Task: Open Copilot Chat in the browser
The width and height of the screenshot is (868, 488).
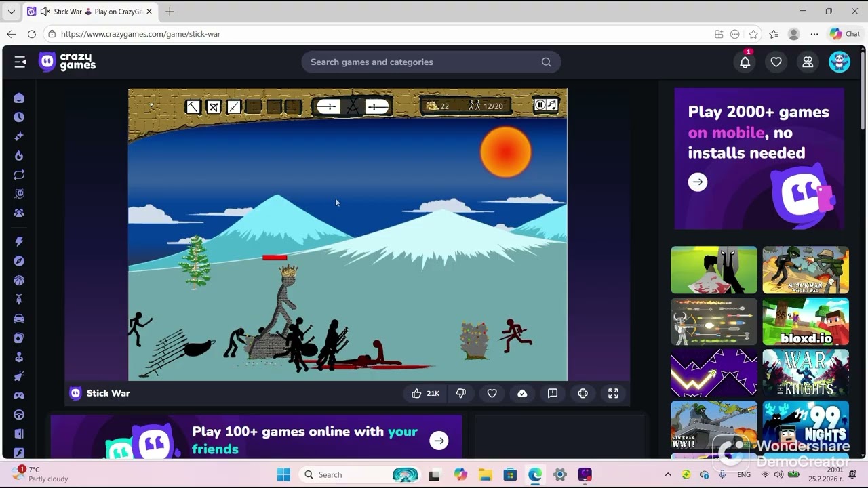Action: [845, 34]
